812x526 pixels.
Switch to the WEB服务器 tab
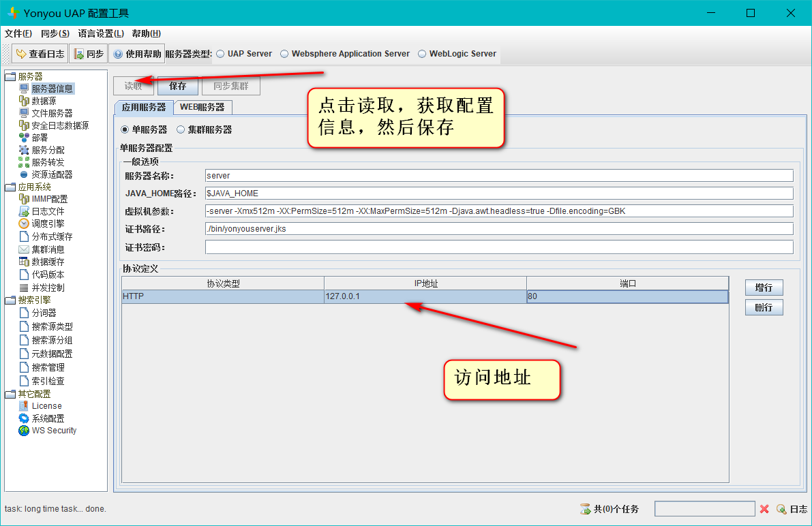(202, 107)
